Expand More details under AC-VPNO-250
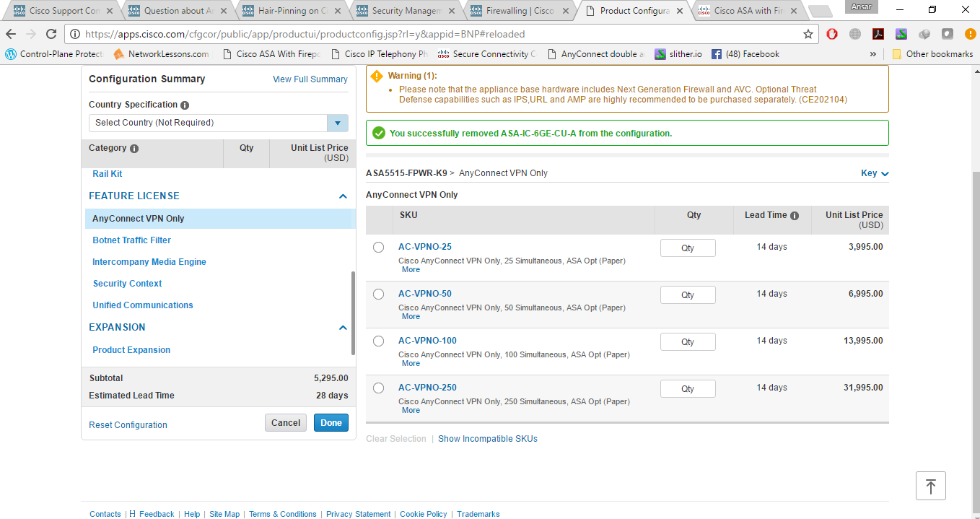The image size is (980, 519). pyautogui.click(x=411, y=410)
